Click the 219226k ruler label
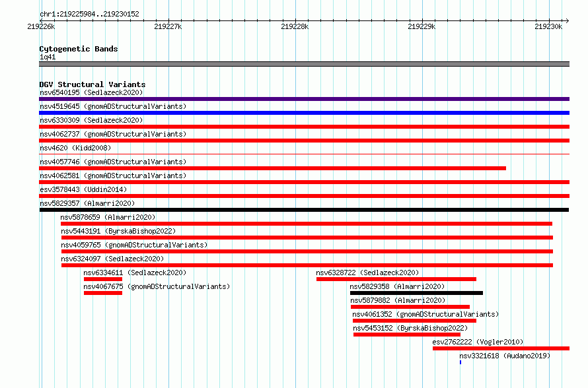Screen dimensions: 588x388 41,26
